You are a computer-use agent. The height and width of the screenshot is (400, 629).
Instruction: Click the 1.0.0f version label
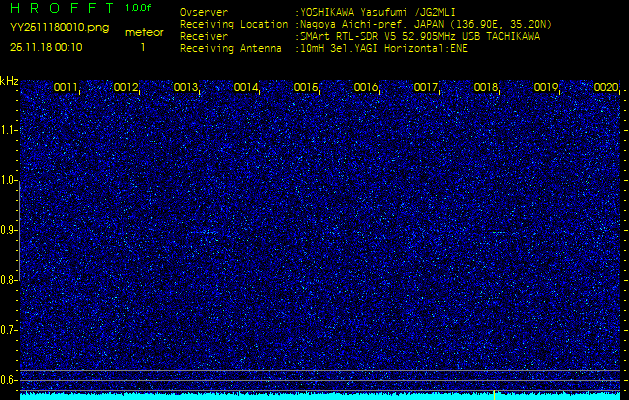(x=139, y=9)
